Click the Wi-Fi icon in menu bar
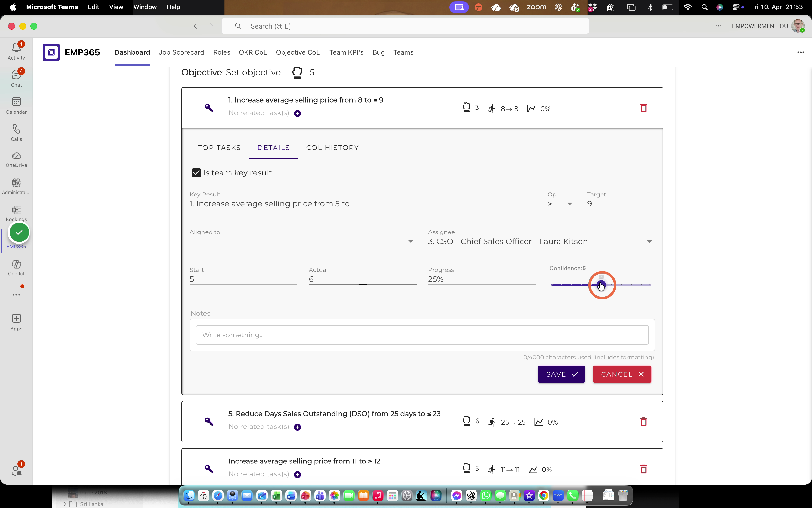Screen dimensions: 812x508 [x=688, y=7]
